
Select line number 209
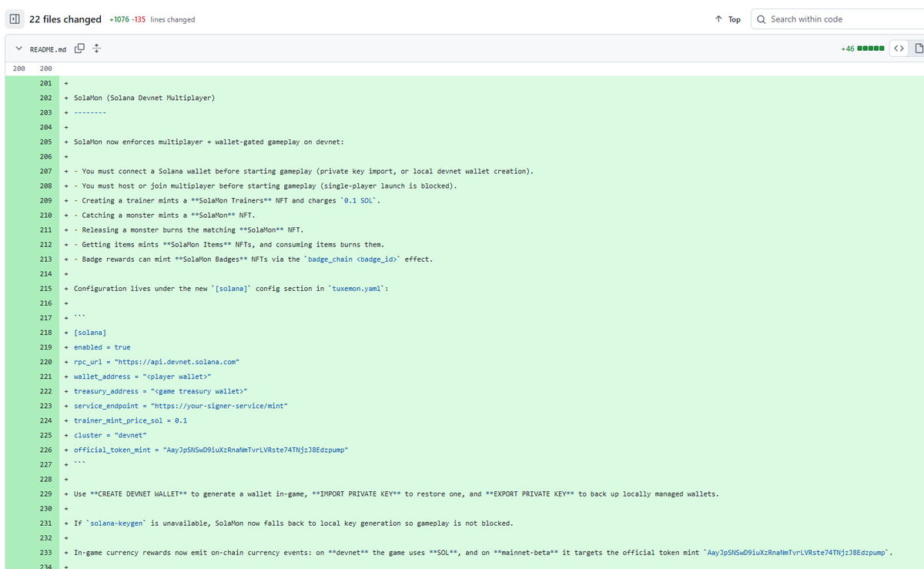point(45,200)
